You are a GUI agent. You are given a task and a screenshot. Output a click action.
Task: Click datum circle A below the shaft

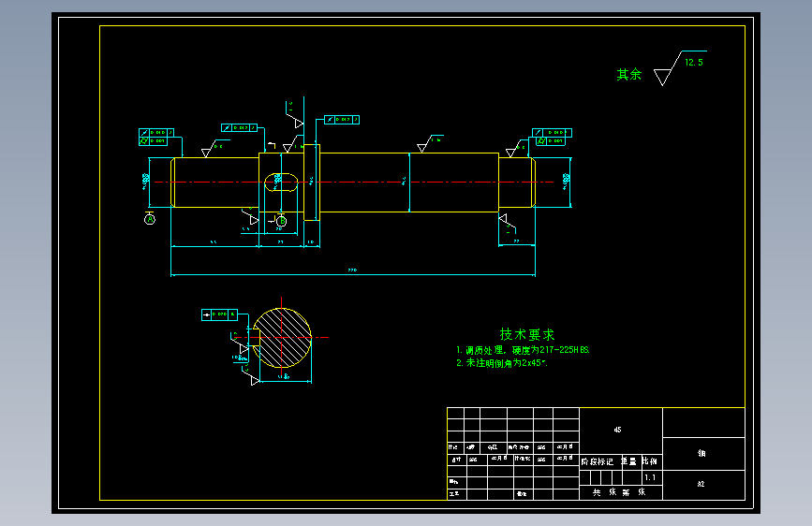150,219
